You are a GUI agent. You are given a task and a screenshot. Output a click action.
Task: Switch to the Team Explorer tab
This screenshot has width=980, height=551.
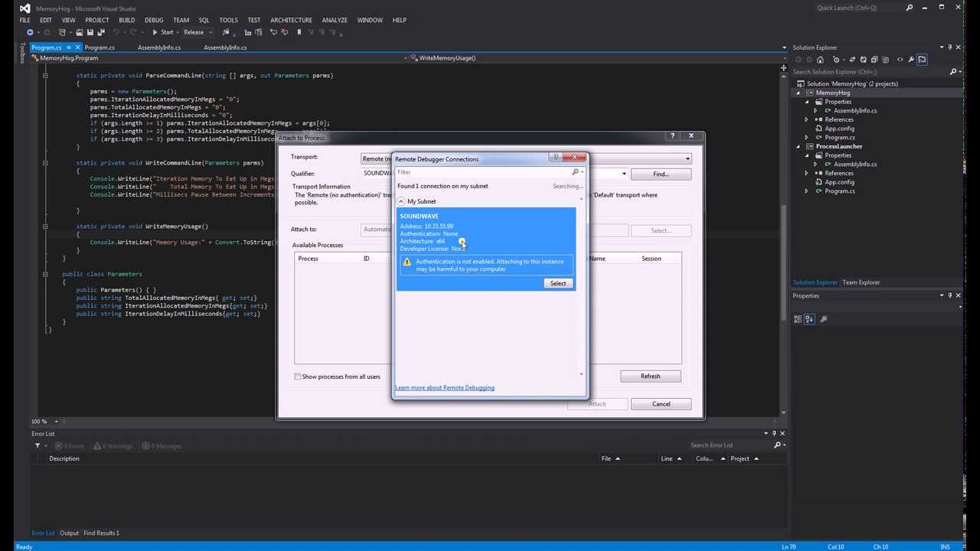[861, 282]
